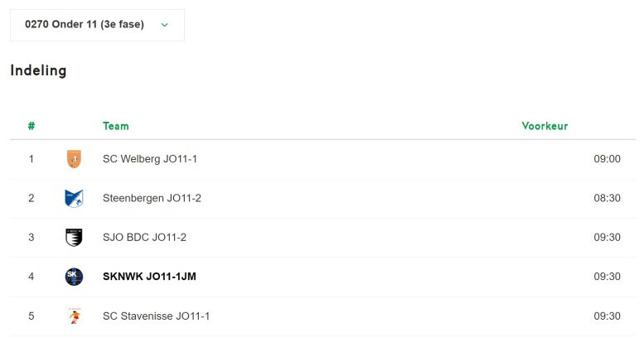
Task: Click the Indeling heading
Action: [38, 70]
